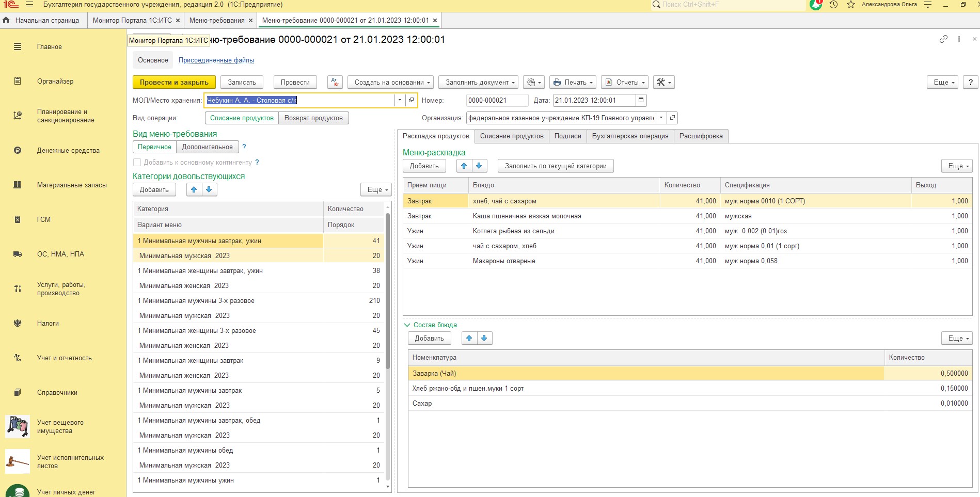Switch operation type to Возврат продуктов
The height and width of the screenshot is (497, 980).
[313, 118]
